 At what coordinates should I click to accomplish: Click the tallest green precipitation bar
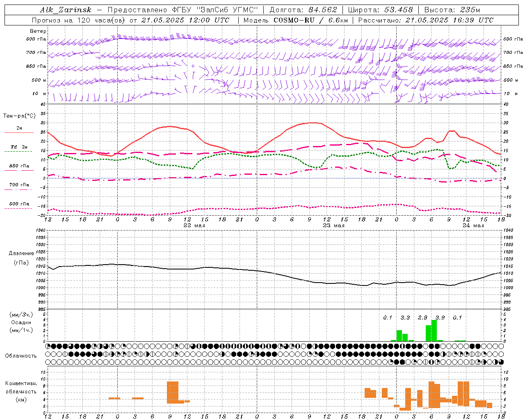coord(434,331)
